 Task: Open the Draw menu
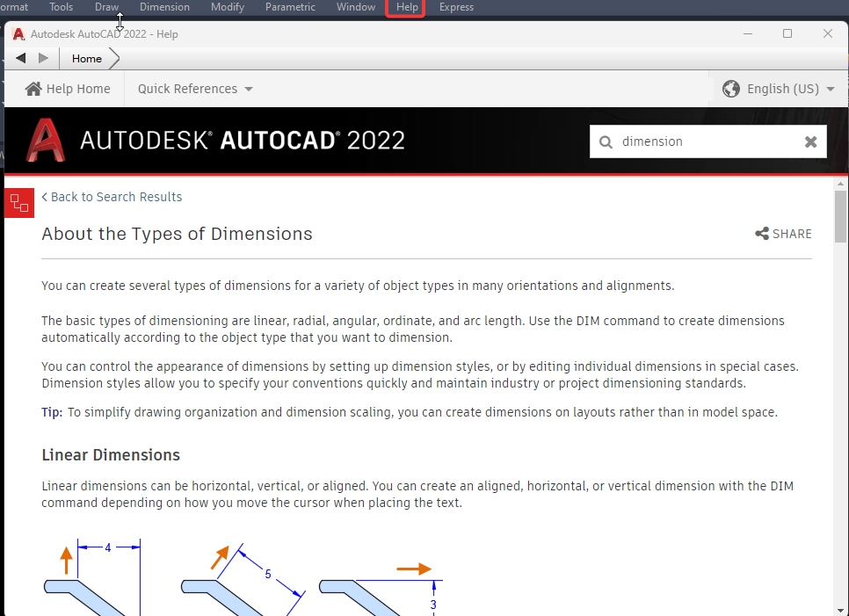(x=106, y=7)
